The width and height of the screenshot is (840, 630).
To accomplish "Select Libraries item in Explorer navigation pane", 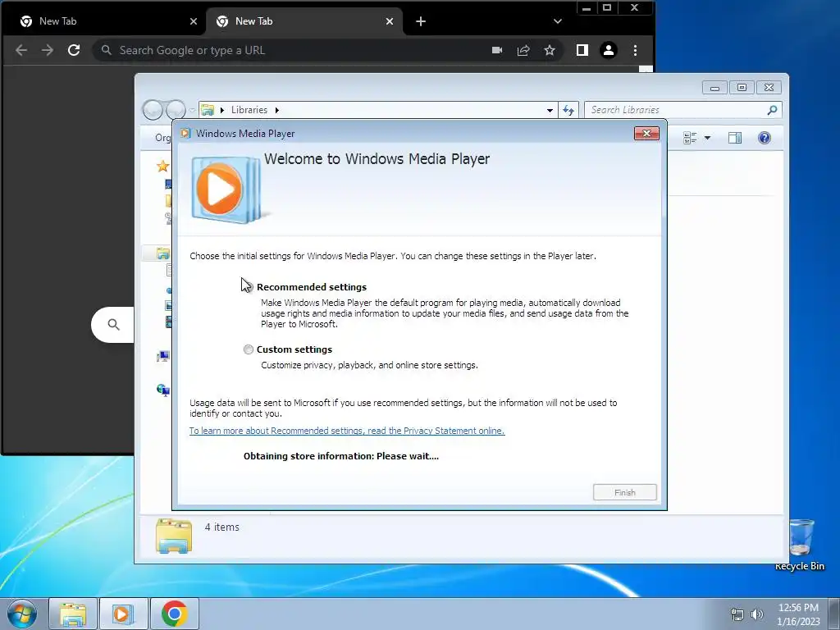I will click(x=163, y=253).
